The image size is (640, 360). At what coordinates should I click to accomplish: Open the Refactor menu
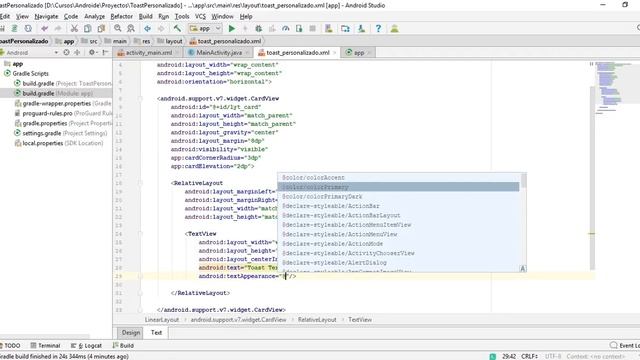[x=122, y=16]
